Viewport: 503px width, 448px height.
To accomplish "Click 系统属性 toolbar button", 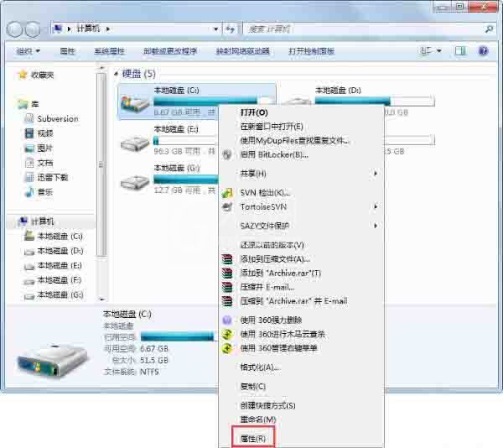I will [109, 51].
